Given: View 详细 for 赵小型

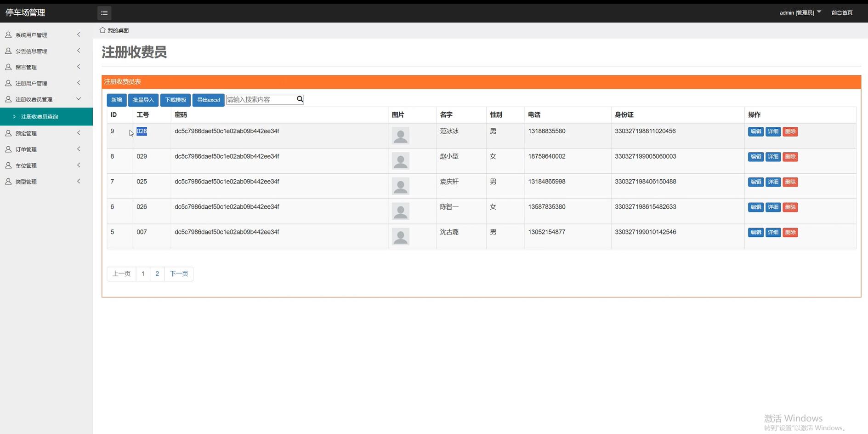Looking at the screenshot, I should pos(773,157).
